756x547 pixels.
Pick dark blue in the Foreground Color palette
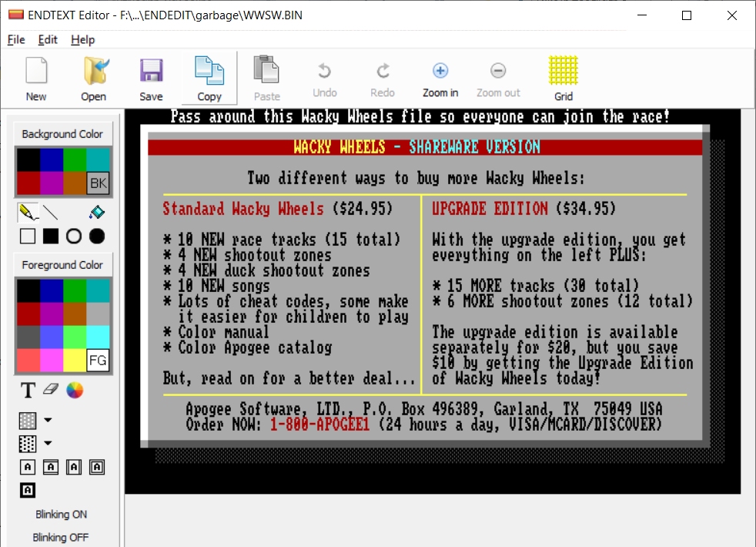[x=52, y=291]
